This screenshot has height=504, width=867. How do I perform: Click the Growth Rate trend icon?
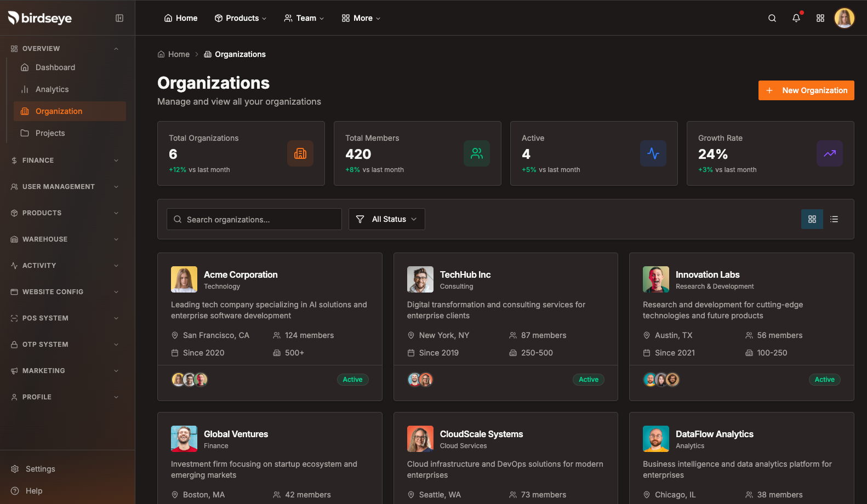[x=830, y=153]
